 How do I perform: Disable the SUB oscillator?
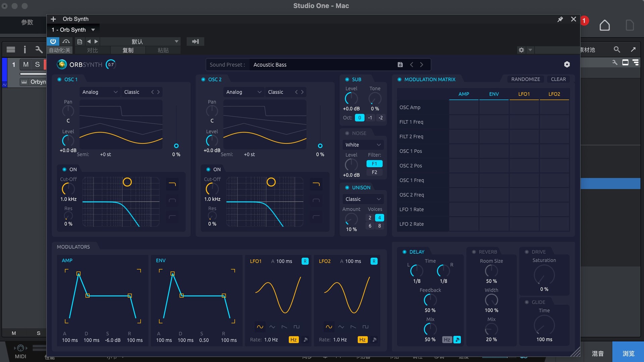[x=347, y=79]
